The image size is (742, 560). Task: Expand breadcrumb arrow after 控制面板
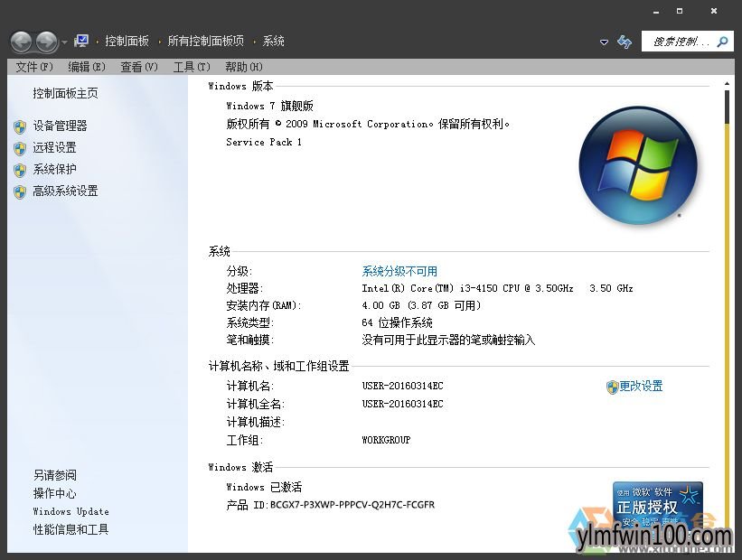(159, 42)
